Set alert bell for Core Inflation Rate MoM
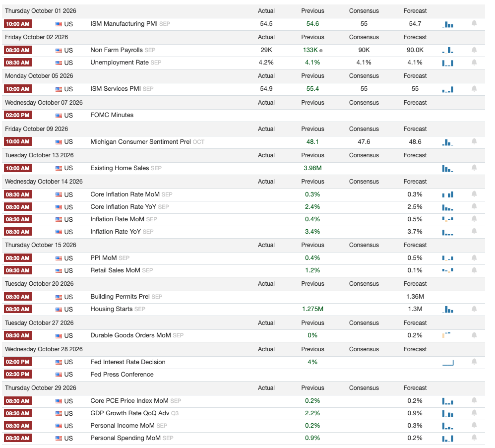The width and height of the screenshot is (495, 448). [x=474, y=194]
